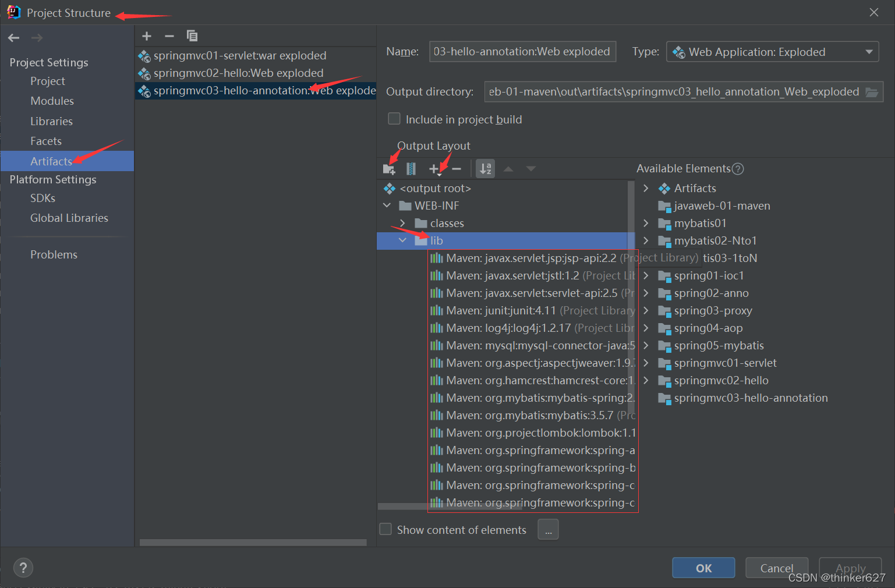Screen dimensions: 895x588
Task: Select Maven mysql-connector-java library
Action: click(x=532, y=345)
